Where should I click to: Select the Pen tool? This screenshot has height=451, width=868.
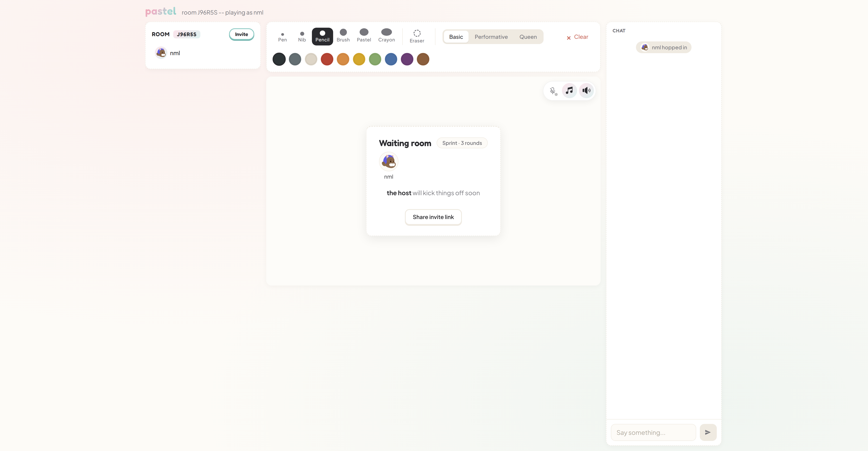[x=282, y=37]
